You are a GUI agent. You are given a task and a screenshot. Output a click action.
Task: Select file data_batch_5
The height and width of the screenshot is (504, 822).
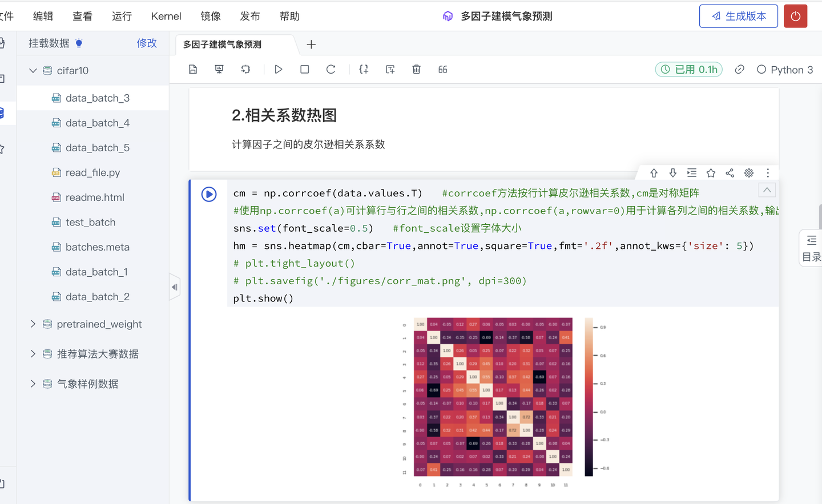(92, 148)
